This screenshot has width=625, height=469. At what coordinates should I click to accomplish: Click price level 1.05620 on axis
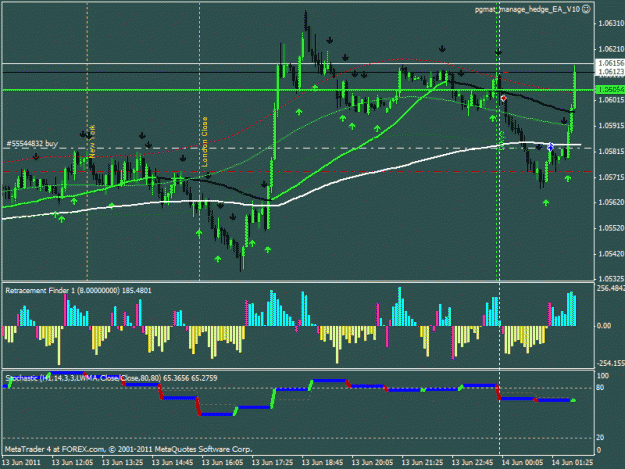[x=611, y=202]
